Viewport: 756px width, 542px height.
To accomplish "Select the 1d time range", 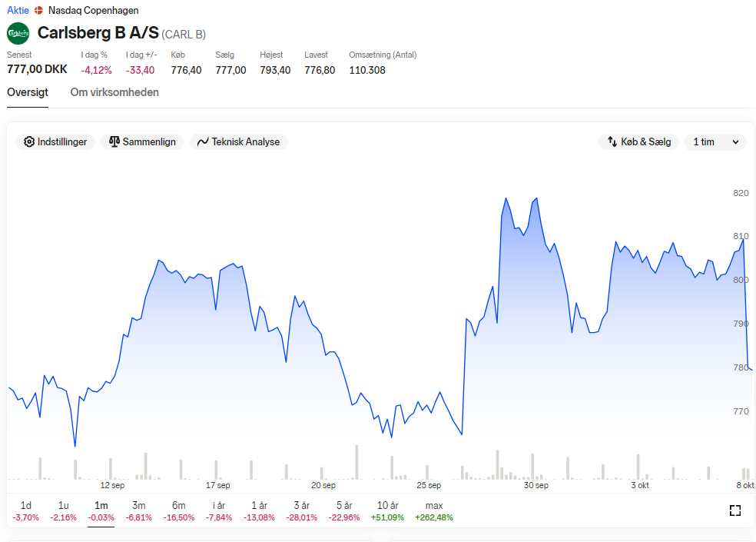I will pos(25,511).
